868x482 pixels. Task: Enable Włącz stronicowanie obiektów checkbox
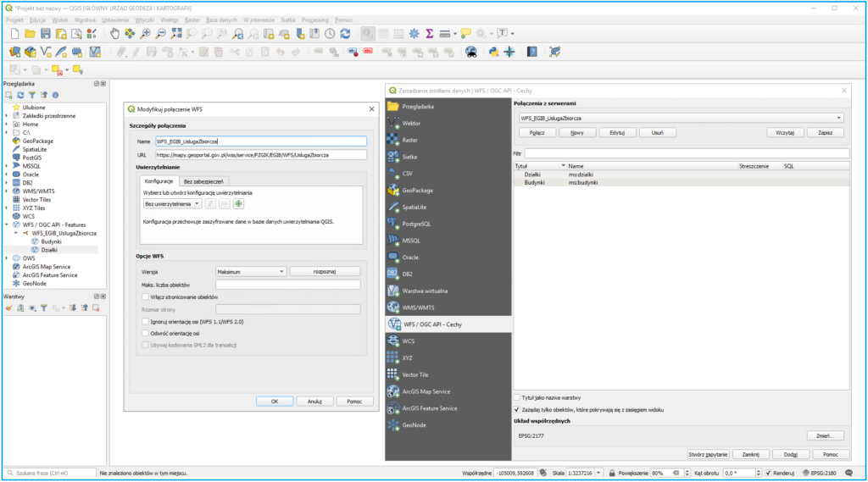[x=146, y=297]
